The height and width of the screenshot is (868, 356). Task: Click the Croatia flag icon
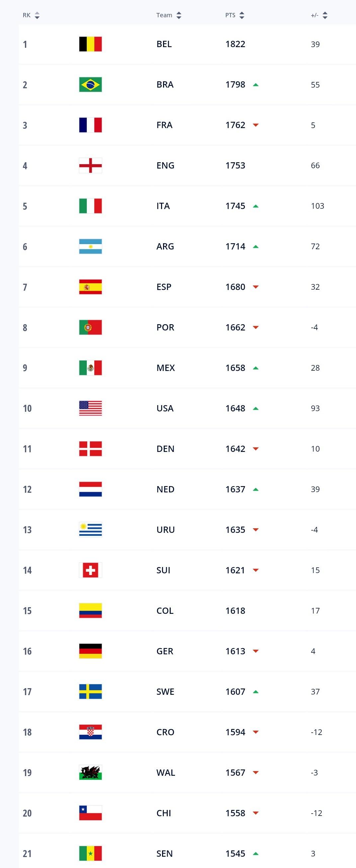coord(90,732)
